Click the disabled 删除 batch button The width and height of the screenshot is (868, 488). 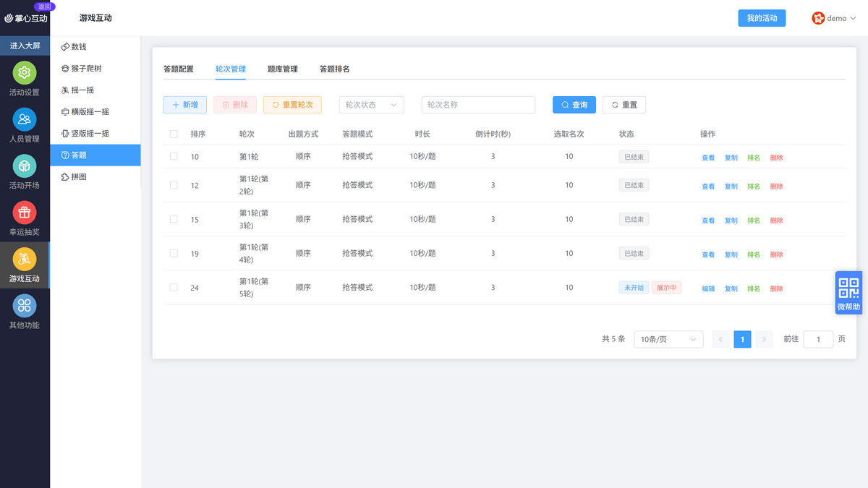tap(235, 105)
